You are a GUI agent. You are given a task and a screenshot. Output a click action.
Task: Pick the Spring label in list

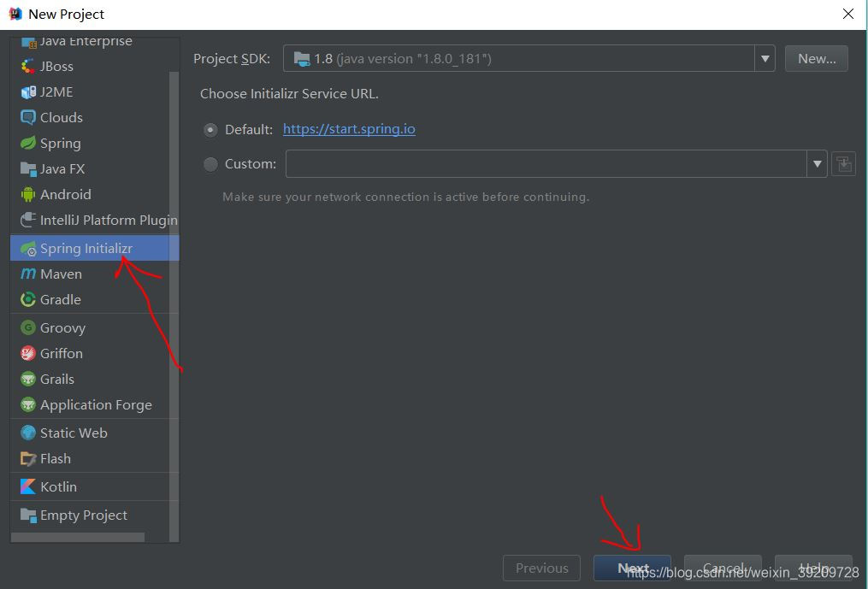(61, 144)
